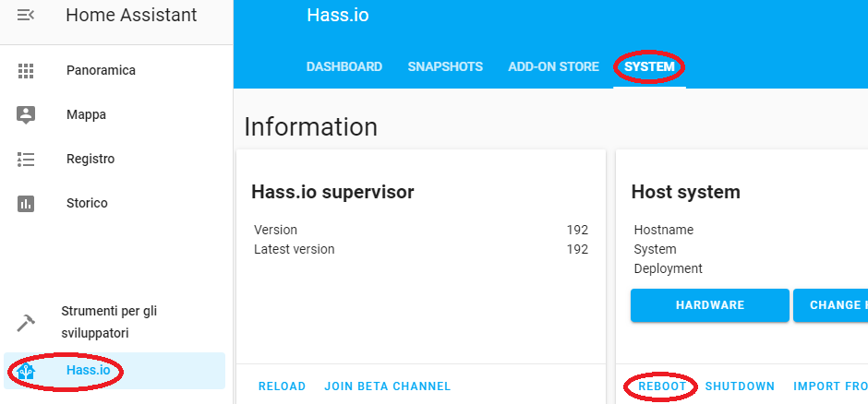Click the Information heading
The height and width of the screenshot is (404, 868).
(310, 126)
